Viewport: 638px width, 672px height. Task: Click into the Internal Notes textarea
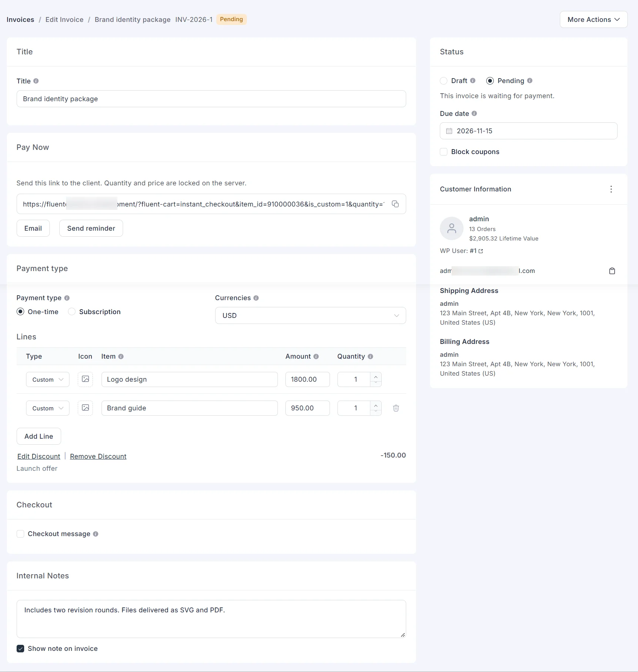(211, 619)
